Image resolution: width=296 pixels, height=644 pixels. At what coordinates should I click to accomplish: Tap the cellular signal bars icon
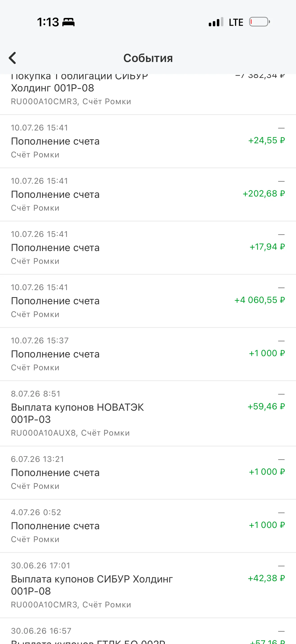click(x=216, y=22)
